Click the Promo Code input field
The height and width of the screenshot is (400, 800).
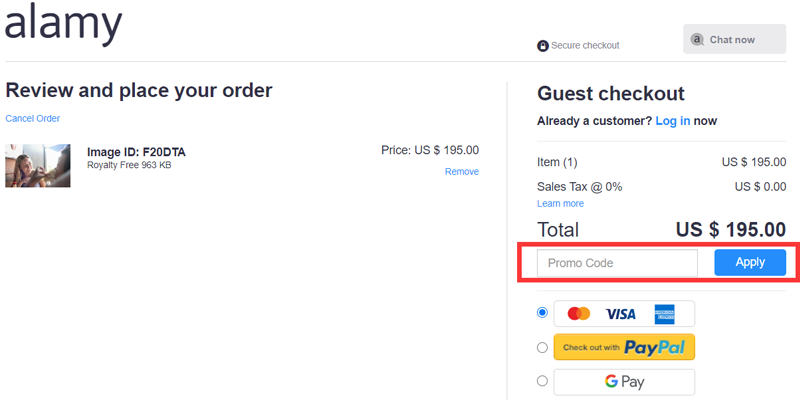coord(617,263)
